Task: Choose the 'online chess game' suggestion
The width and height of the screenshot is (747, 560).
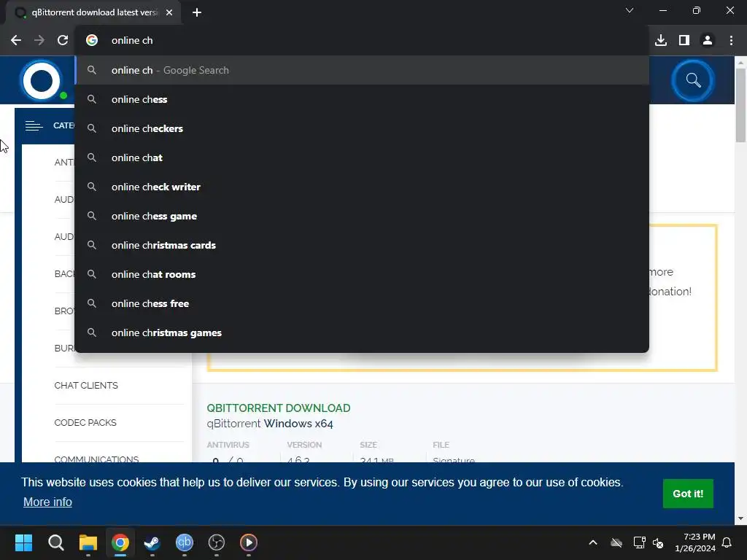Action: (x=362, y=216)
